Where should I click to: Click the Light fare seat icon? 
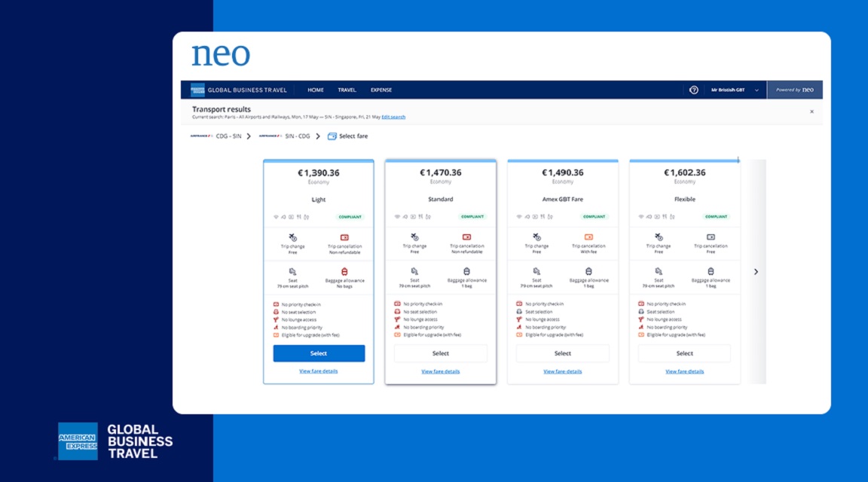click(x=292, y=272)
